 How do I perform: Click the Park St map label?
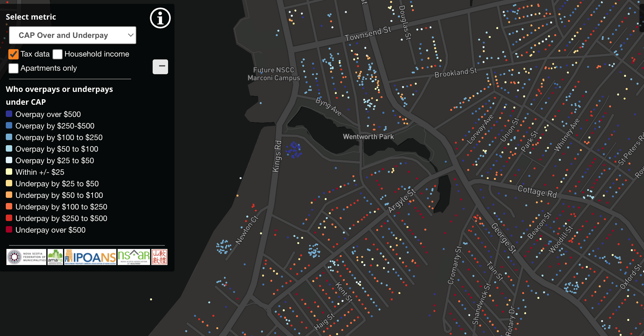click(x=529, y=141)
